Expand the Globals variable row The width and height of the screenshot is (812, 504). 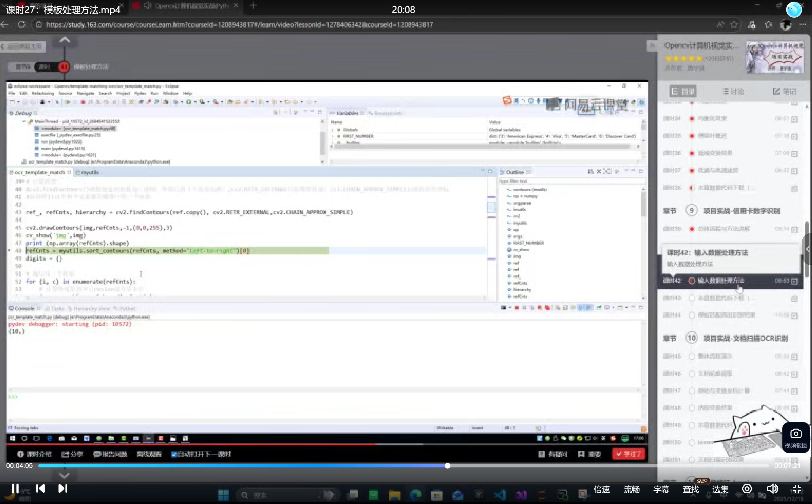coord(332,130)
